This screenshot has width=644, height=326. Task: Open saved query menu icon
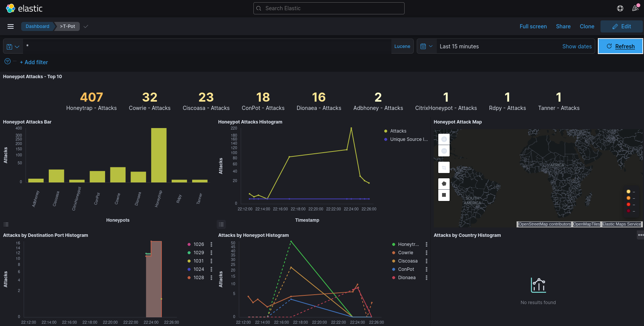(13, 46)
